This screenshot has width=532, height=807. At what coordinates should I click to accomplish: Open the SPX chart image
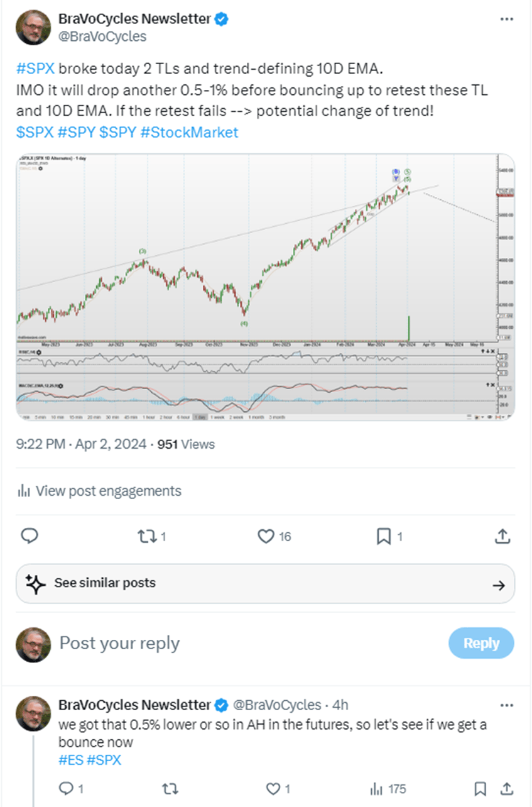click(265, 286)
